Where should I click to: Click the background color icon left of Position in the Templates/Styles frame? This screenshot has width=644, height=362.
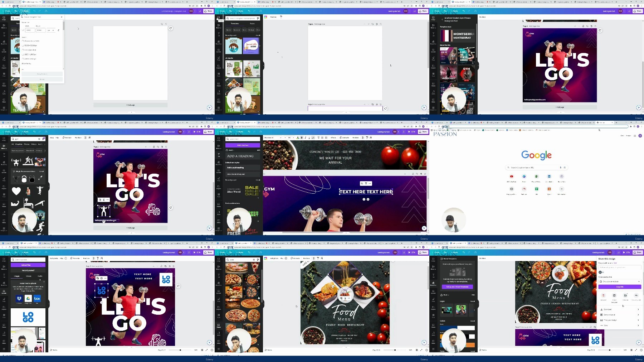(x=265, y=17)
